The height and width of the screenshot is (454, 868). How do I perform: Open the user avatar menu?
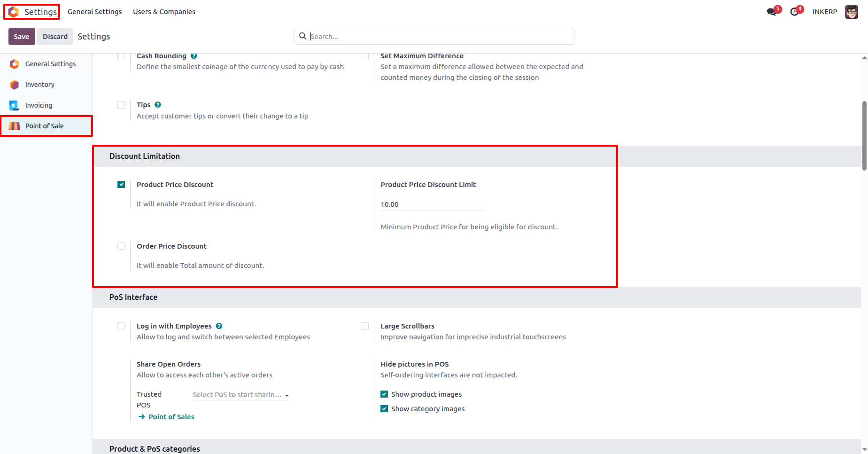click(851, 12)
